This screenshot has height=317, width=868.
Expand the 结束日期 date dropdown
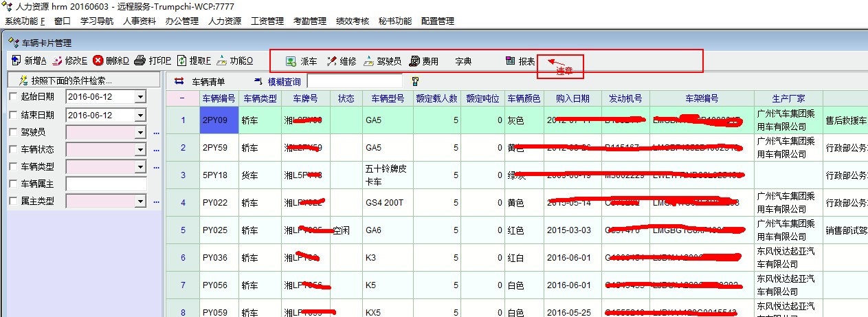(140, 115)
